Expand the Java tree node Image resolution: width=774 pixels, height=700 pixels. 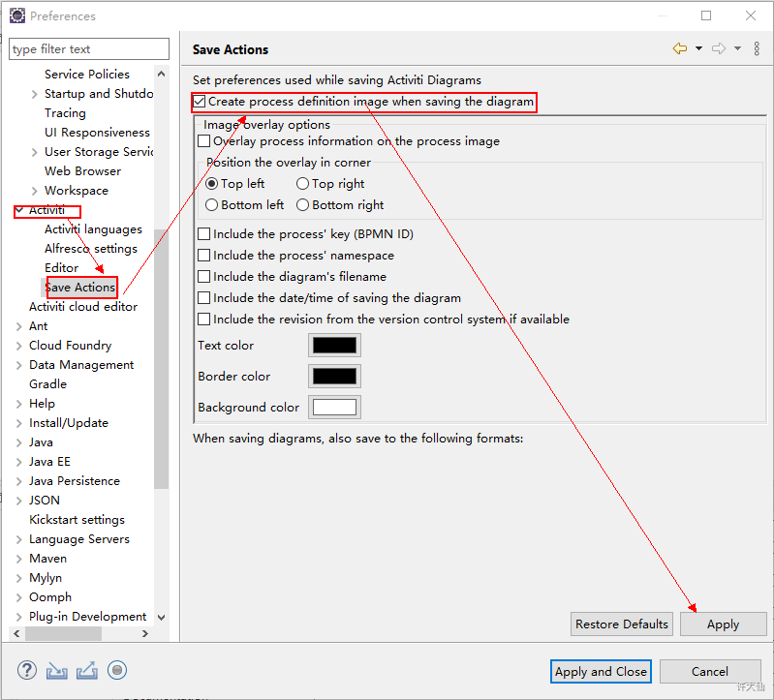[18, 442]
